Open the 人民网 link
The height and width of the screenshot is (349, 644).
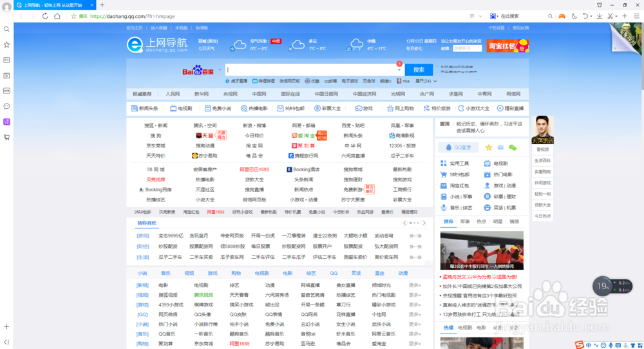[x=173, y=94]
